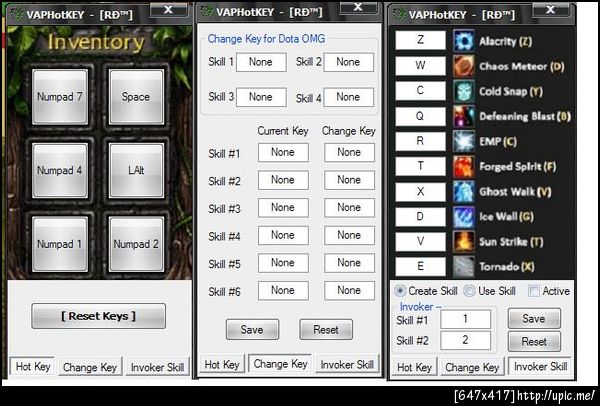Open Change Key tab in right window
Screen dimensions: 600x406
pos(472,367)
